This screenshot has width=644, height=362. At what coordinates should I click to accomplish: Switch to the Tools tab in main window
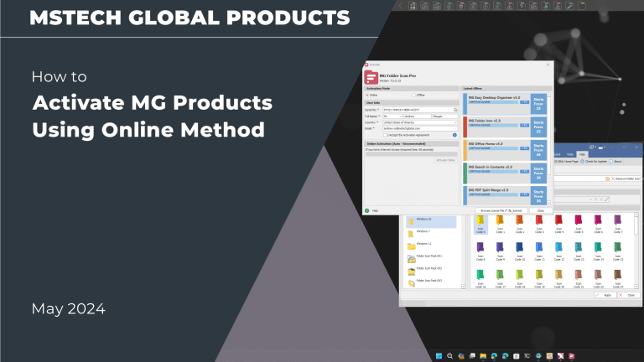point(570,154)
